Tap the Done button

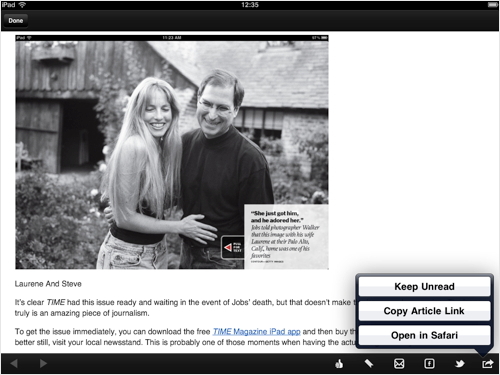tap(16, 21)
